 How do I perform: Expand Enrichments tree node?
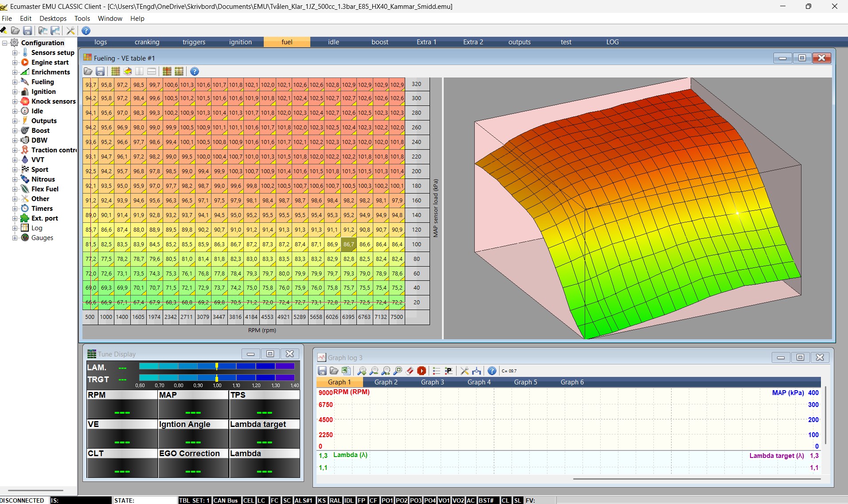coord(15,72)
